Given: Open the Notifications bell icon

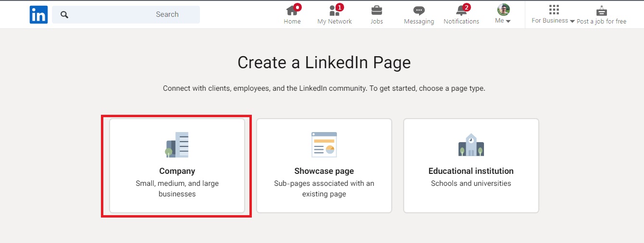Looking at the screenshot, I should 461,10.
